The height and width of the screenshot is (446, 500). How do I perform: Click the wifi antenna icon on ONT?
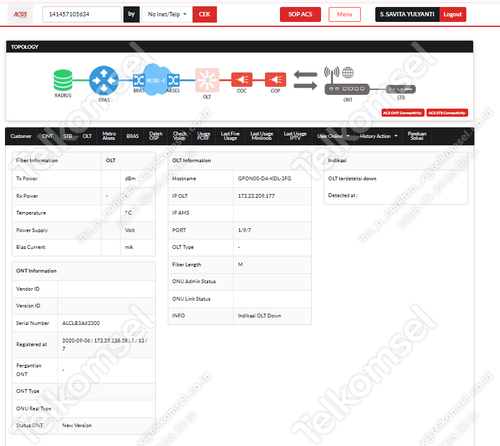click(332, 75)
